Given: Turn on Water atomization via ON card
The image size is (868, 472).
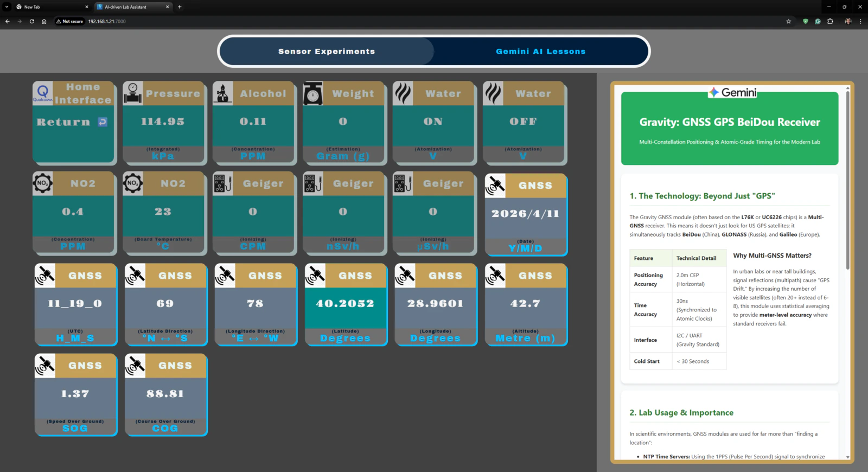Looking at the screenshot, I should pos(433,123).
